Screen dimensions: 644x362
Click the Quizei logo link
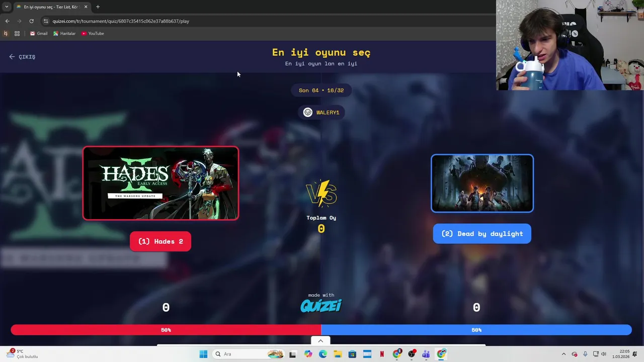pos(321,305)
